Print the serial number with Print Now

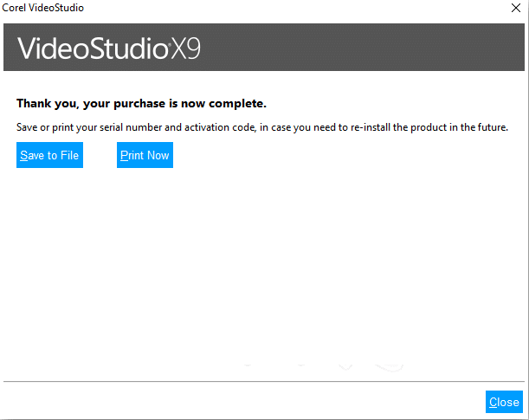tap(145, 155)
